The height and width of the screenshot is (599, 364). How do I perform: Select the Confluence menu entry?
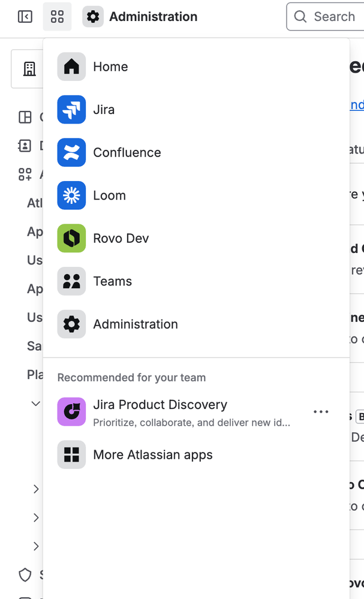[x=196, y=152]
